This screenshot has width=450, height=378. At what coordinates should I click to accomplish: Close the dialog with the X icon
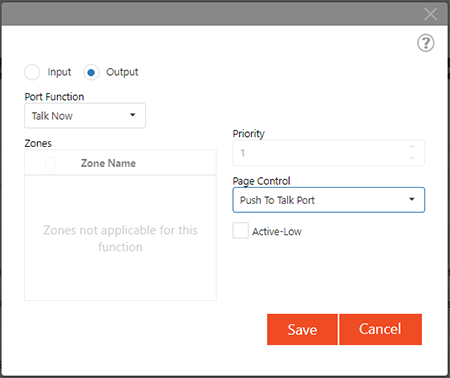[x=431, y=14]
